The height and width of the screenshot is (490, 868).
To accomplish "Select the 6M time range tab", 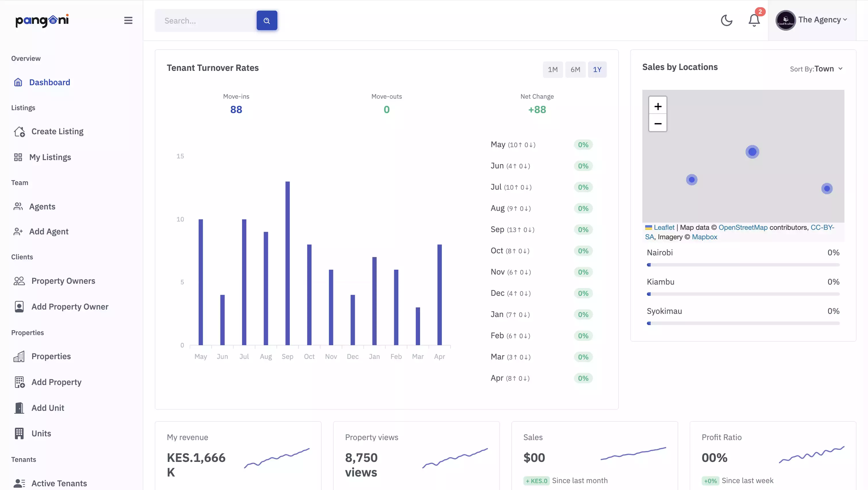I will (x=575, y=69).
